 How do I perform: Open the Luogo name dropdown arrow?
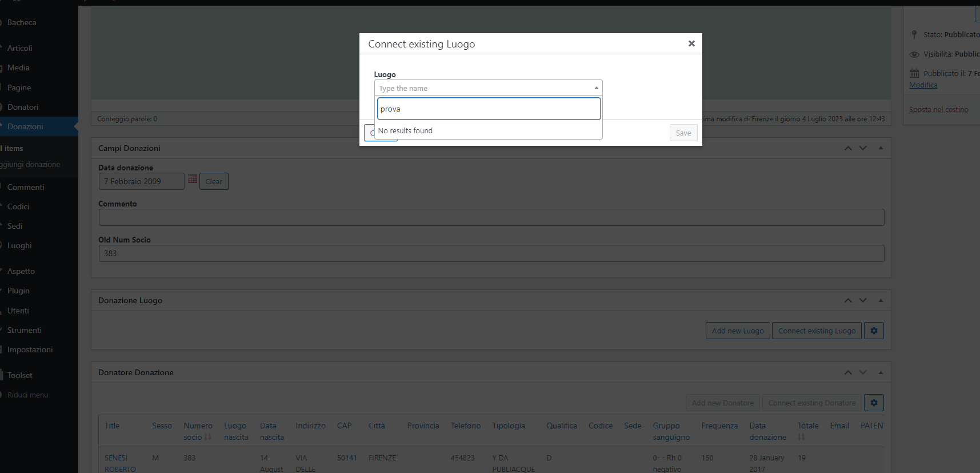[596, 88]
